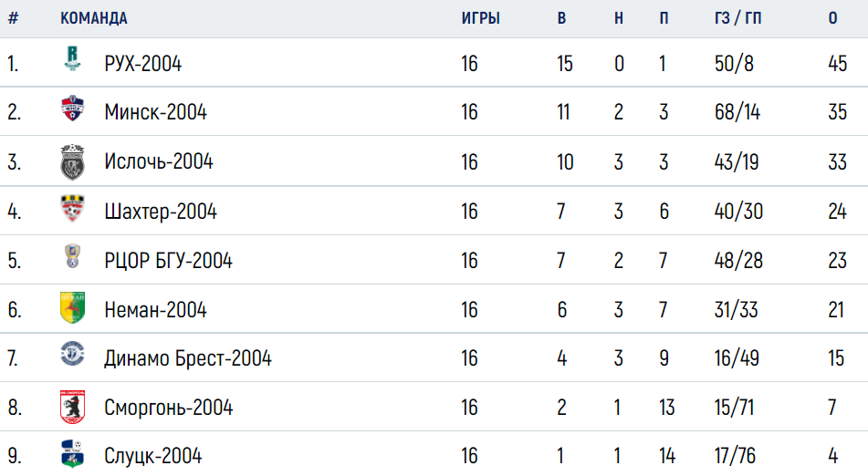Open the РУХ-2004 team name link
The height and width of the screenshot is (476, 868).
pos(142,64)
